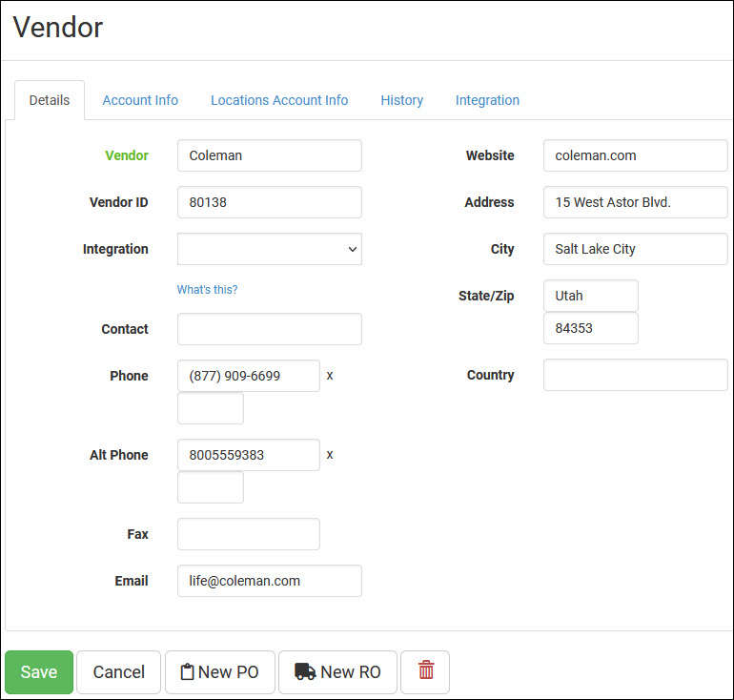Open the Account Info tab
Screen dimensions: 734x700
(140, 100)
